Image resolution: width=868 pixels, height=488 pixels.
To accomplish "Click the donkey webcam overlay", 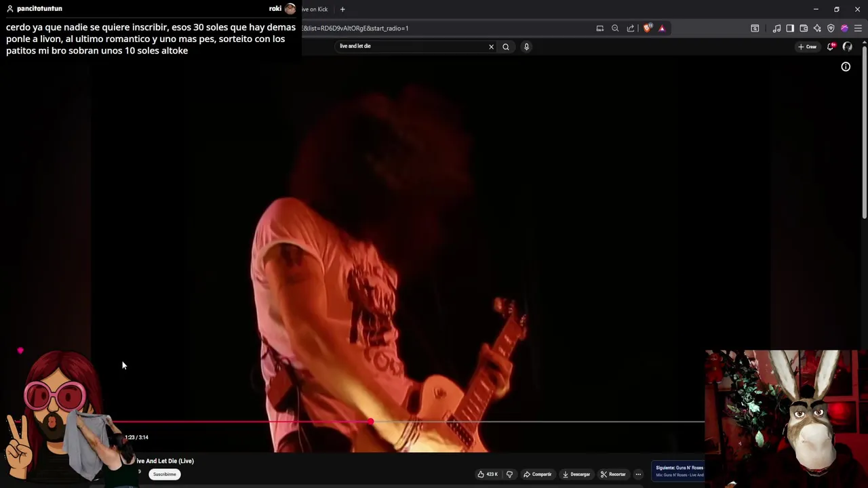I will point(787,418).
